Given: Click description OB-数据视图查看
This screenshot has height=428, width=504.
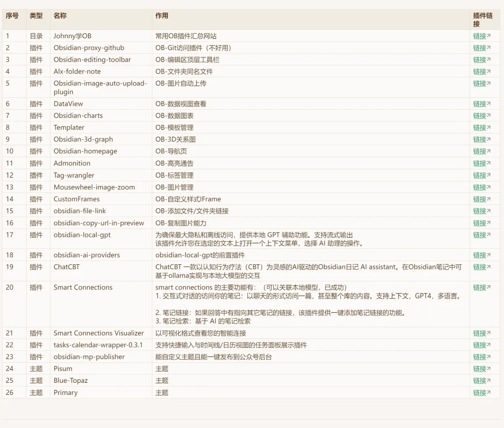Looking at the screenshot, I should click(181, 104).
